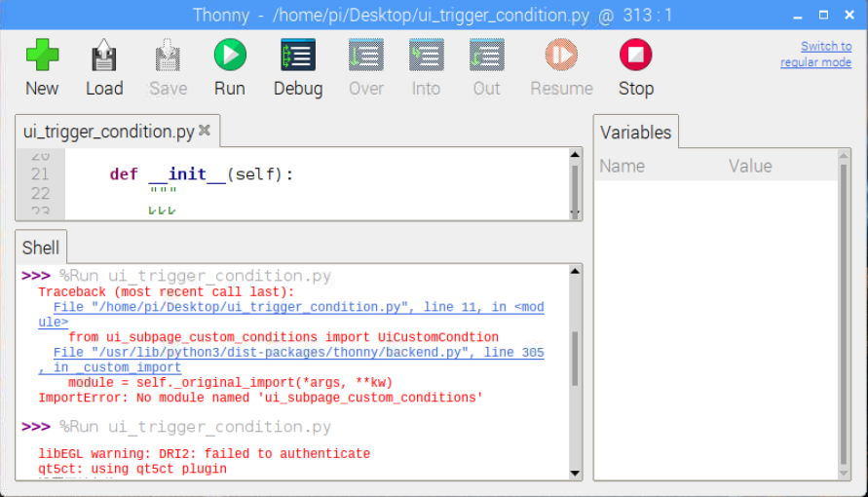This screenshot has height=497, width=868.
Task: Click 'qt5ct: using qt5ct plugin' shell line
Action: 132,469
